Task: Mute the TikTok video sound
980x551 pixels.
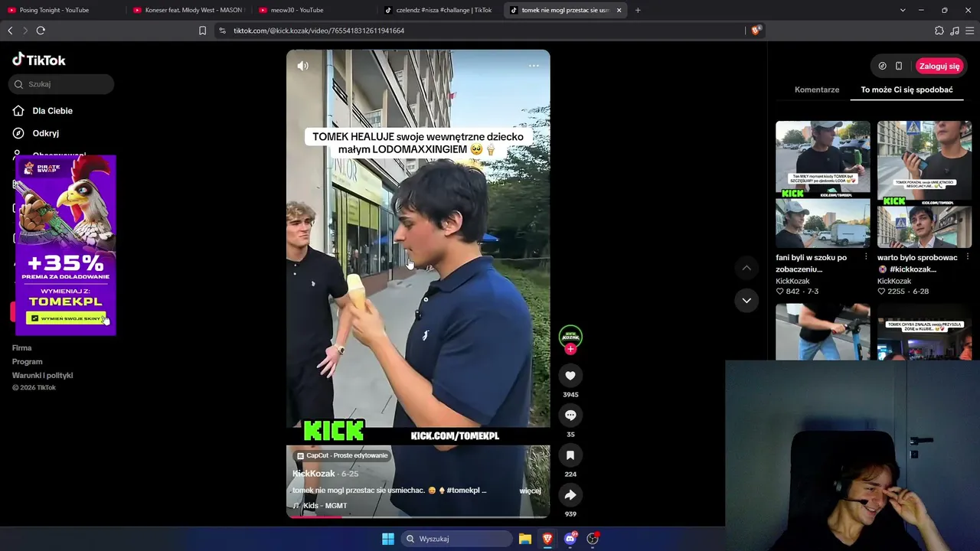Action: tap(303, 66)
